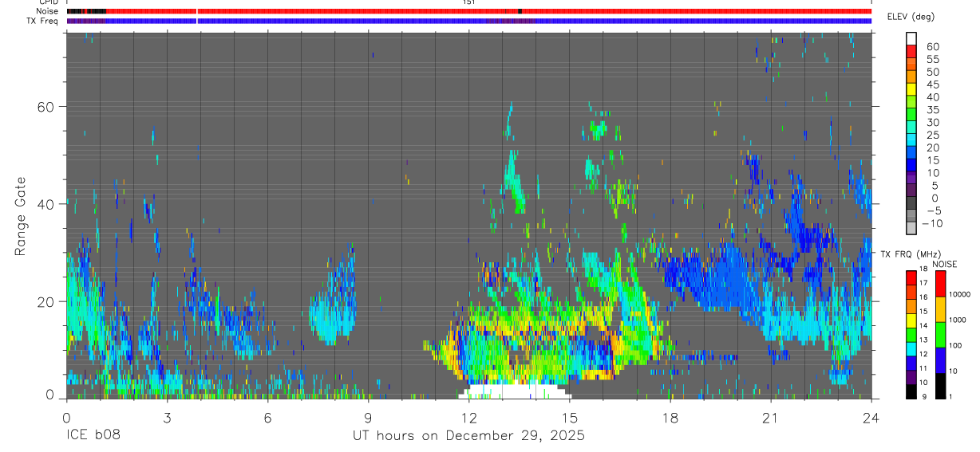Click the '21' tick label on UT hours axis

pos(770,419)
